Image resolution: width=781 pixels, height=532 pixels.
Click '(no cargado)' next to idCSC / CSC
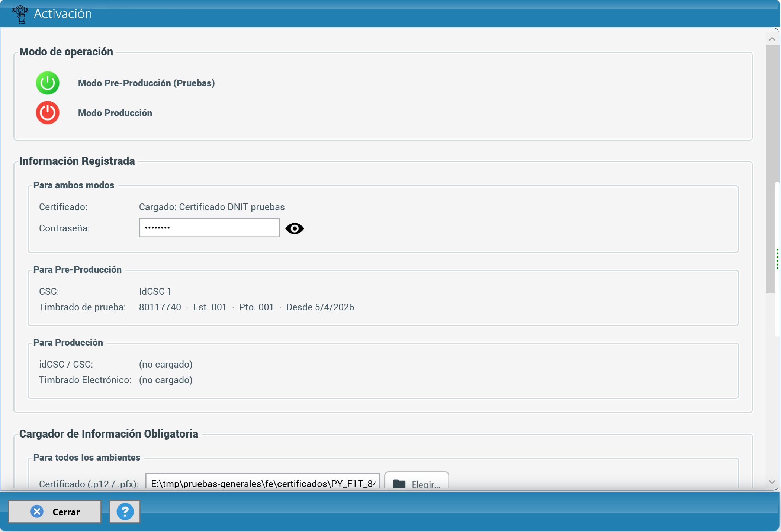[165, 364]
